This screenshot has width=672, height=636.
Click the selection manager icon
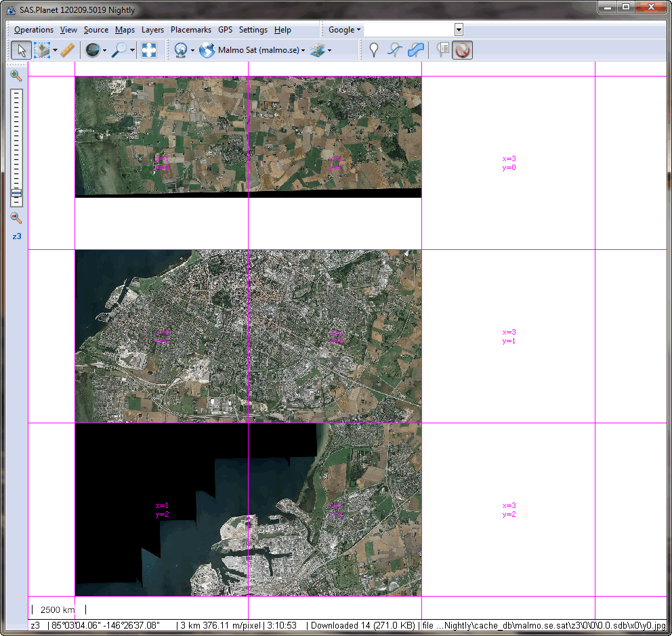coord(42,50)
